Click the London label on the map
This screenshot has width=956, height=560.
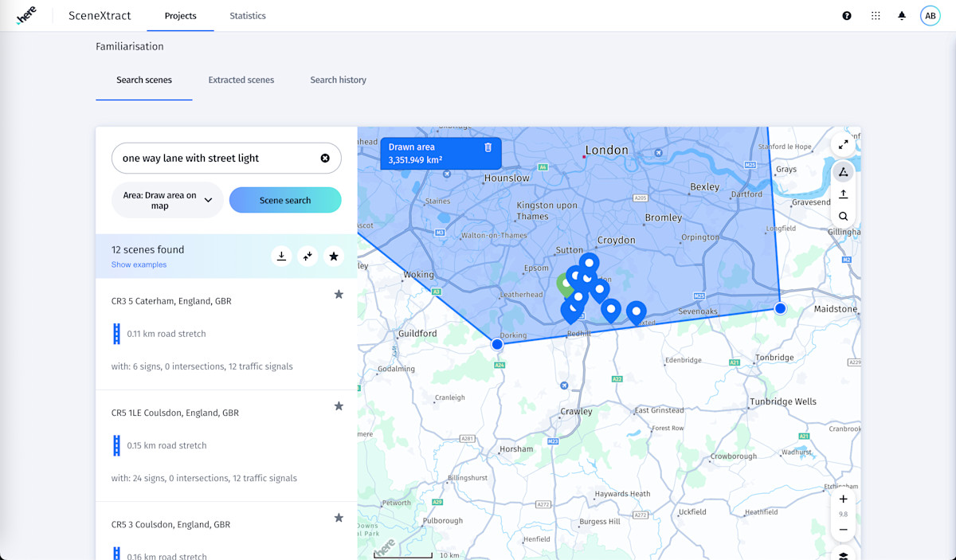coord(606,150)
